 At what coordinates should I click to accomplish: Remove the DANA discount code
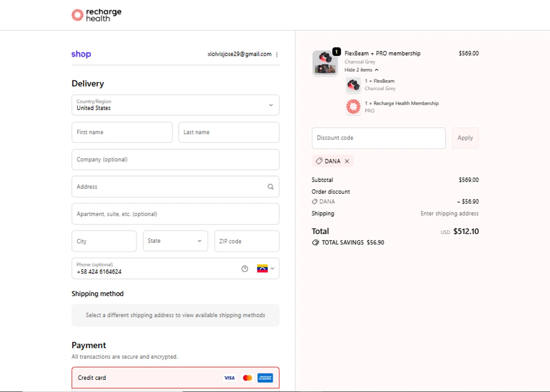point(347,161)
